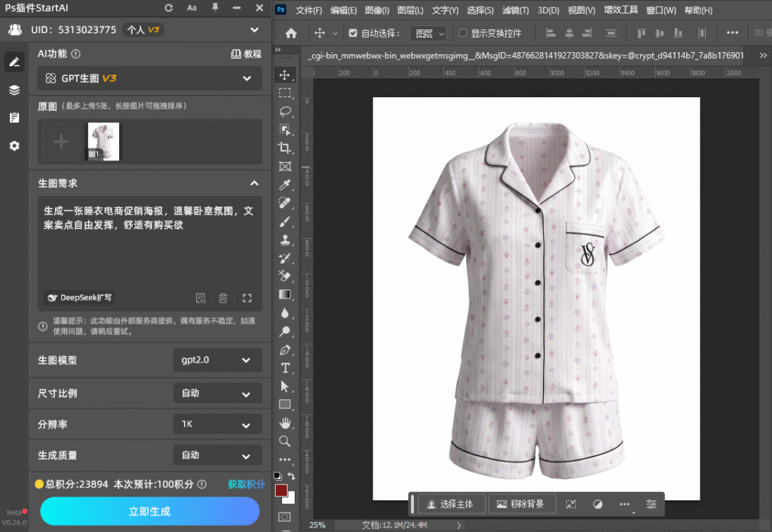Click the 移除背景 button
Viewport: 772px width, 532px height.
pyautogui.click(x=522, y=504)
